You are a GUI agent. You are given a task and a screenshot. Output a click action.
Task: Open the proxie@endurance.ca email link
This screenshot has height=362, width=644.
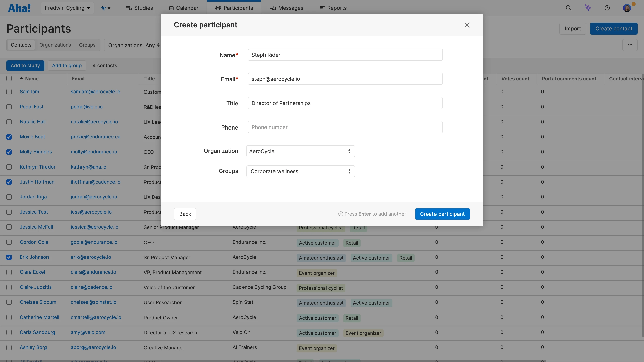[95, 137]
